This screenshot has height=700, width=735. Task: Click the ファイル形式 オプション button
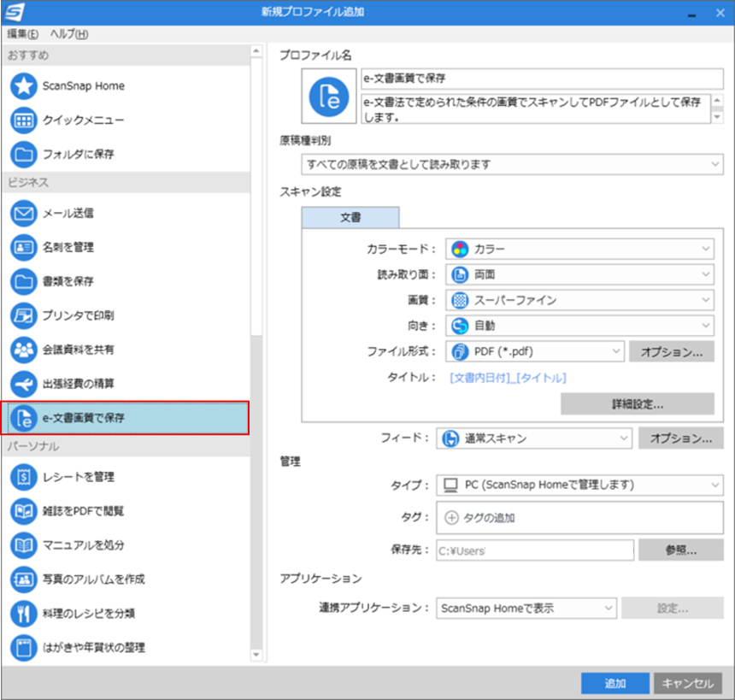click(671, 352)
